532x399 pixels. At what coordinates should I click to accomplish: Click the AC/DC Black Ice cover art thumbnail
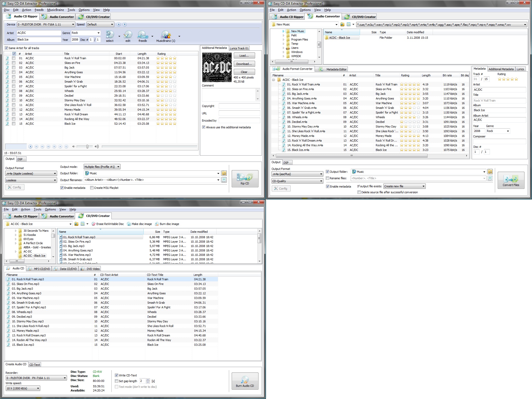click(217, 68)
